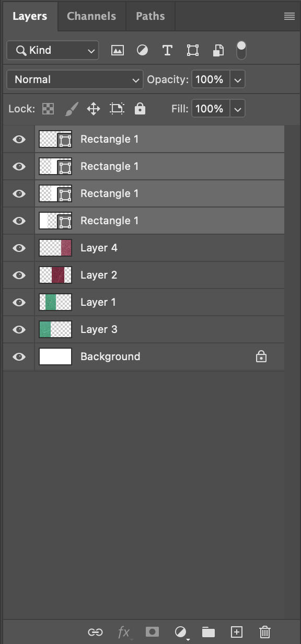The height and width of the screenshot is (644, 301).
Task: Click the delete layer trash icon
Action: (265, 631)
